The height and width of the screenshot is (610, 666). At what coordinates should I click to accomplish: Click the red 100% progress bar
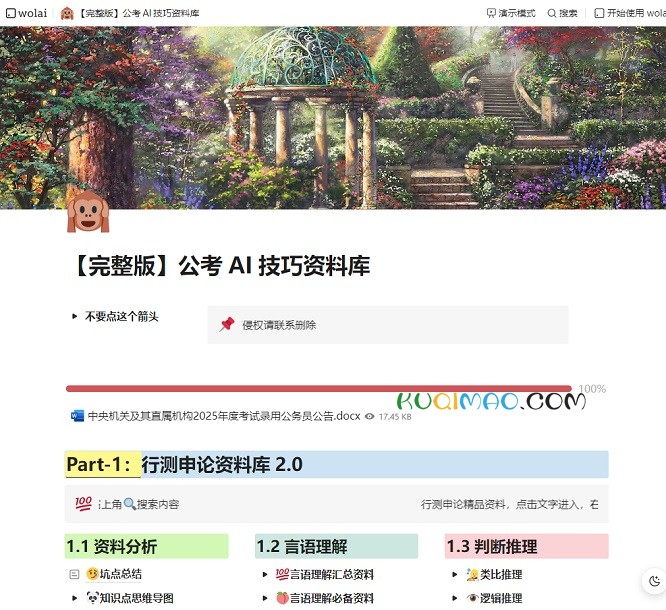pos(319,388)
